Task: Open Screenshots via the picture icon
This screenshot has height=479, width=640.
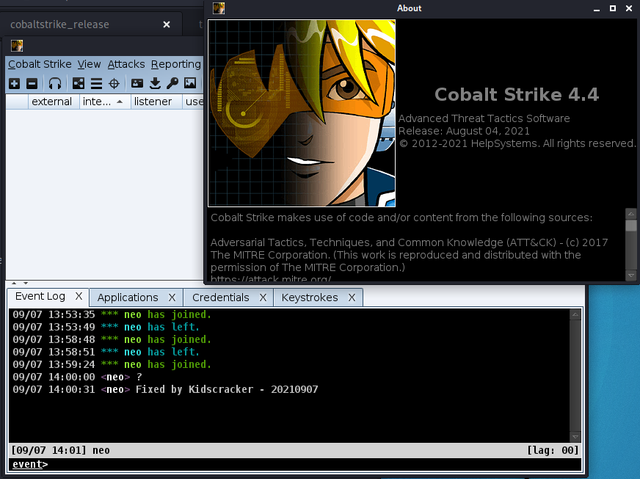Action: click(190, 83)
